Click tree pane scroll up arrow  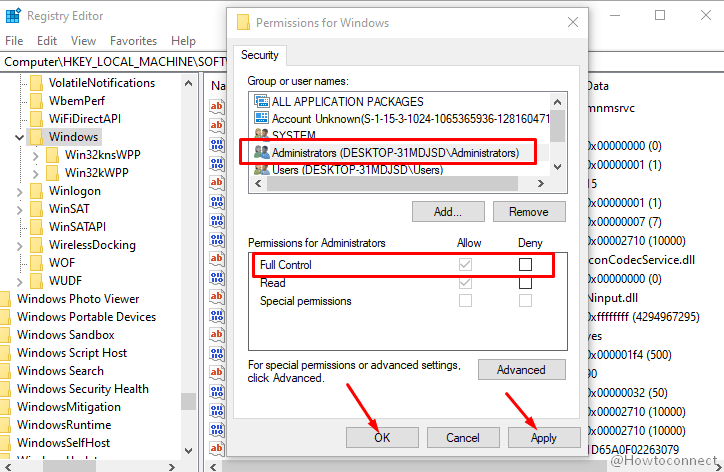coord(188,83)
